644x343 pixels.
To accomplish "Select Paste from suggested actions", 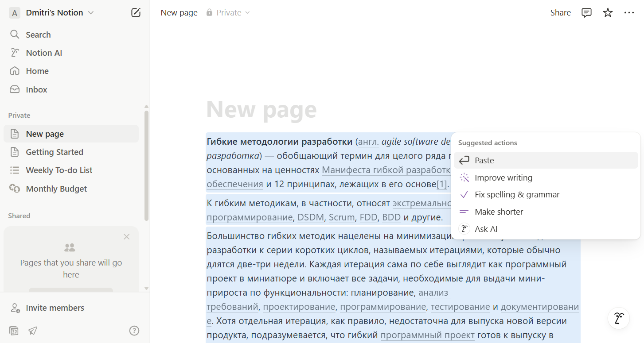I will click(484, 161).
